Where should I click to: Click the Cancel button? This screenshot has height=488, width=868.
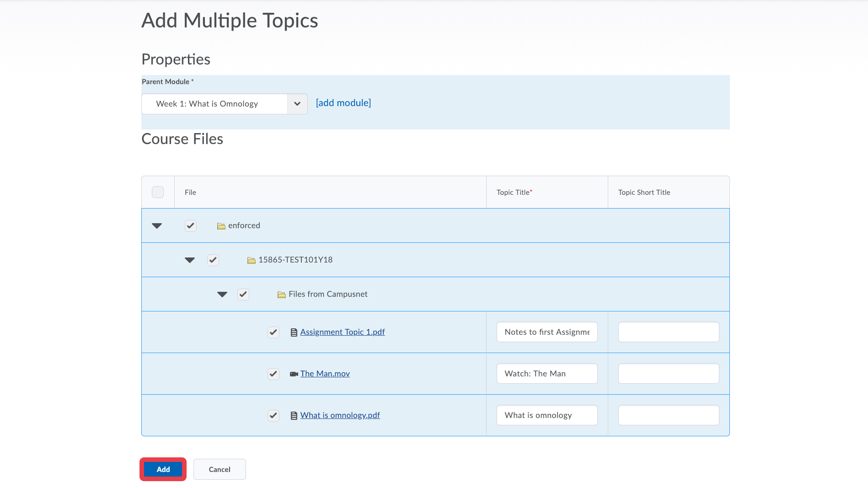click(220, 469)
